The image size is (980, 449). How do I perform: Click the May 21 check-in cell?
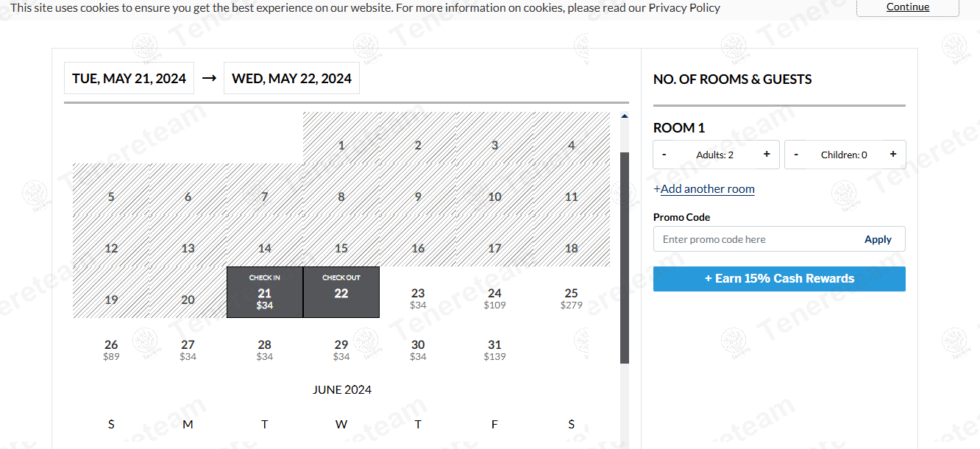click(265, 293)
